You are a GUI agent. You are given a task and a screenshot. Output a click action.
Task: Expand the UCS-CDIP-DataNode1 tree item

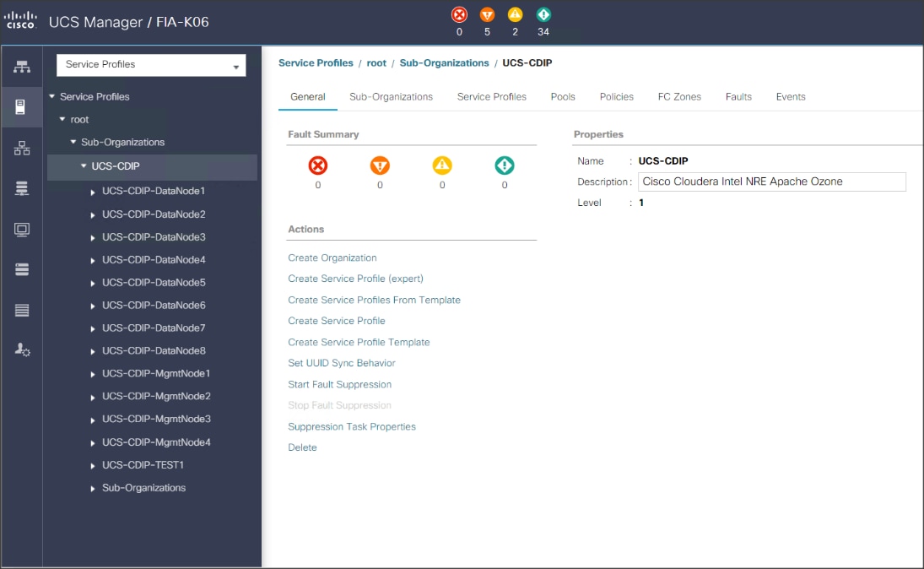tap(92, 192)
